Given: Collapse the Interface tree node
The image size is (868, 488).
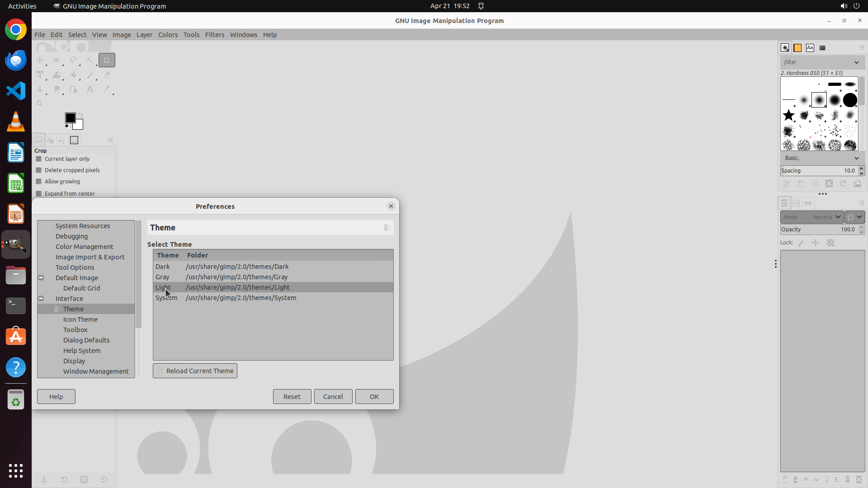Looking at the screenshot, I should click(x=41, y=299).
